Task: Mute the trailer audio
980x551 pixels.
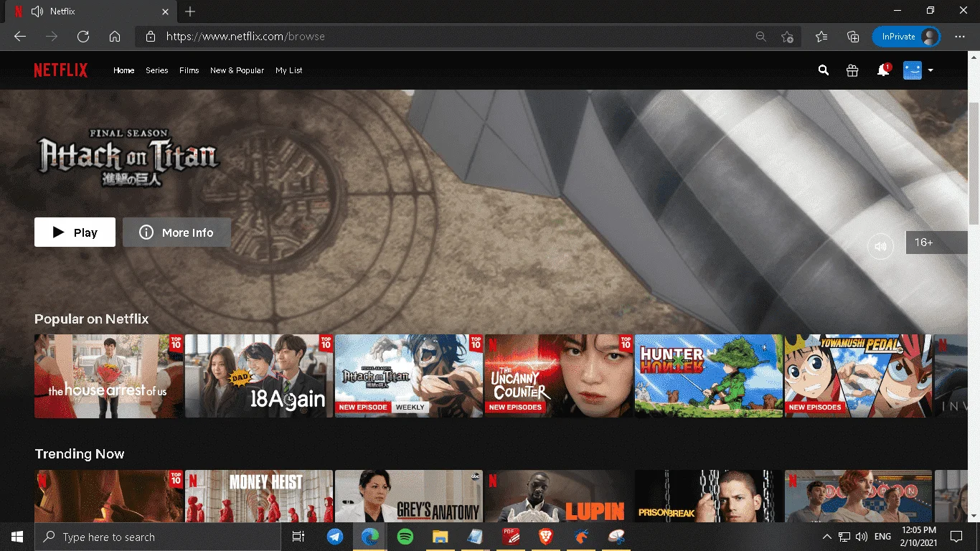Action: [x=881, y=246]
